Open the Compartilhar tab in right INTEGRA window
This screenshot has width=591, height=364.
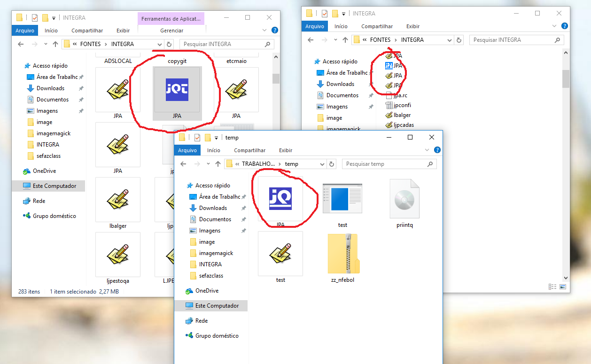377,26
